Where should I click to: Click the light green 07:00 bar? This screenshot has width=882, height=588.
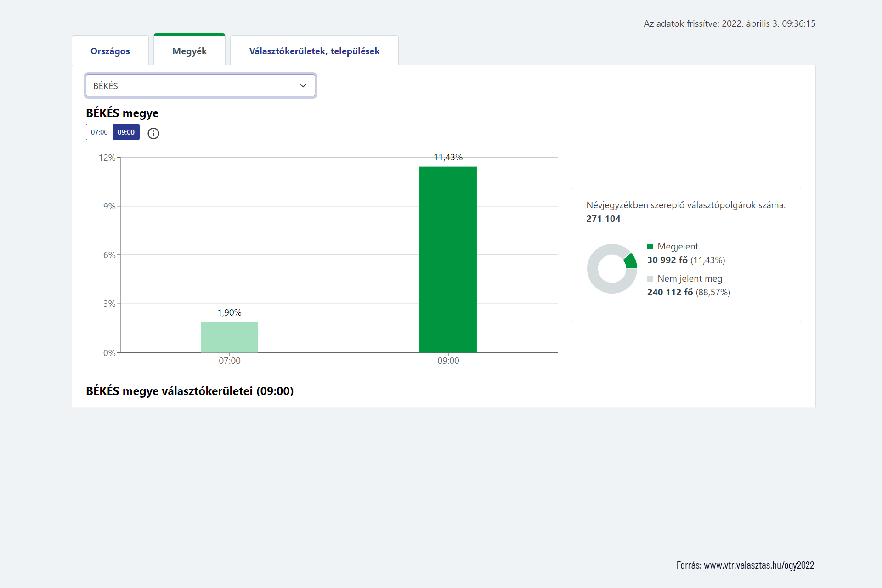(229, 337)
